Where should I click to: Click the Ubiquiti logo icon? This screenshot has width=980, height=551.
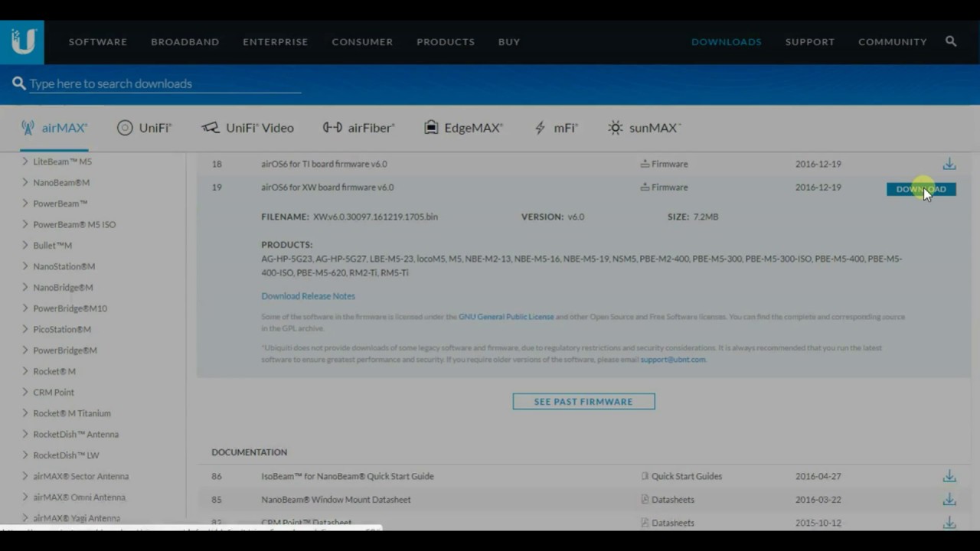pyautogui.click(x=22, y=41)
